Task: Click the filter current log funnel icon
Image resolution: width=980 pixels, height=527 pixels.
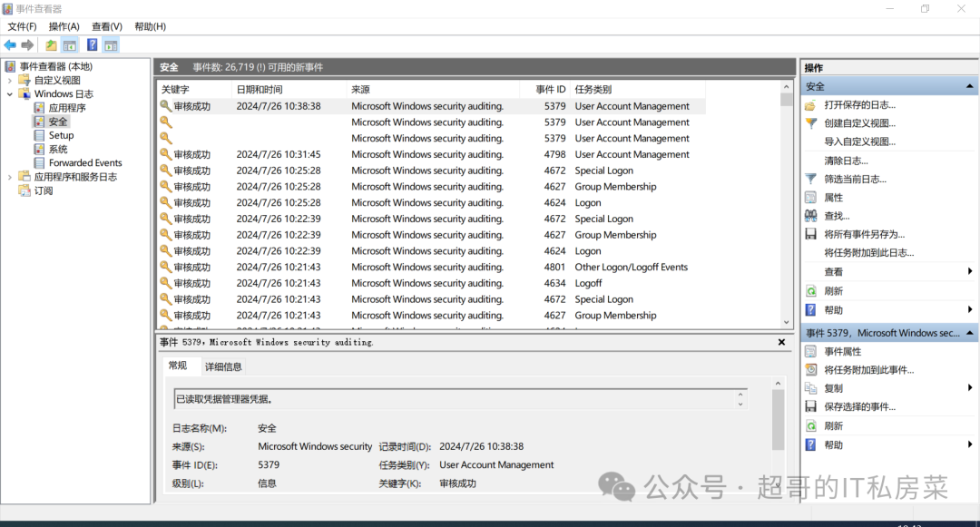Action: (810, 180)
